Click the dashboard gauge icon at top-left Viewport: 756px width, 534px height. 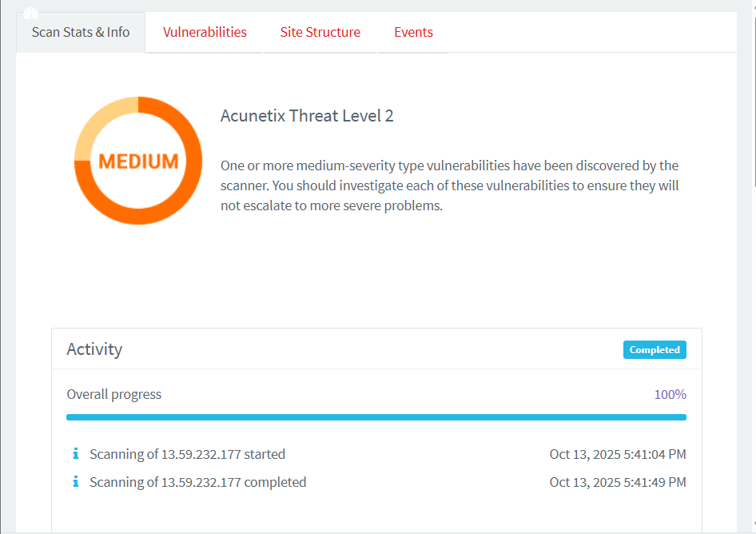coord(31,13)
